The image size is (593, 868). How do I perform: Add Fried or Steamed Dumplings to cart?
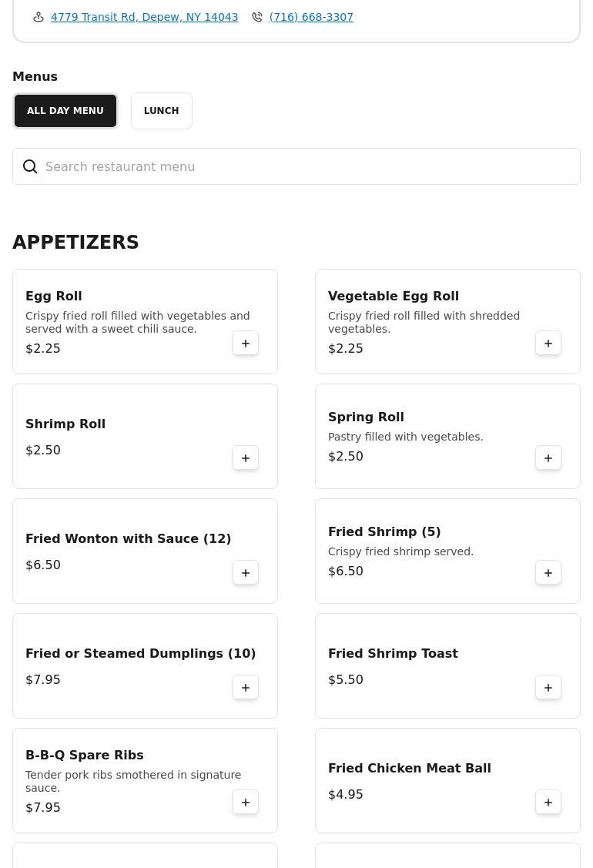(x=246, y=688)
